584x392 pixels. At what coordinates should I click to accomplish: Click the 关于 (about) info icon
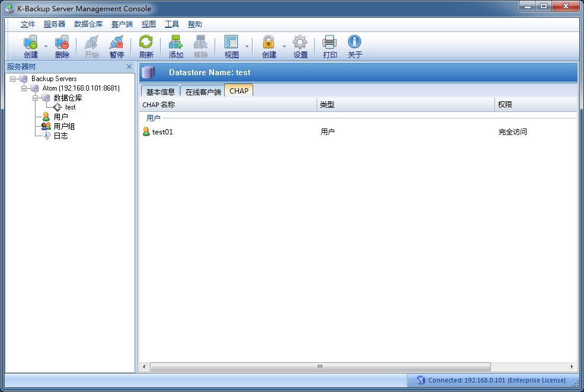click(x=355, y=47)
